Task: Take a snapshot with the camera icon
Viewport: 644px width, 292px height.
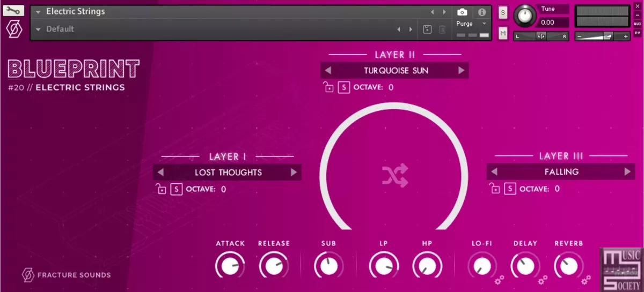Action: click(x=462, y=12)
